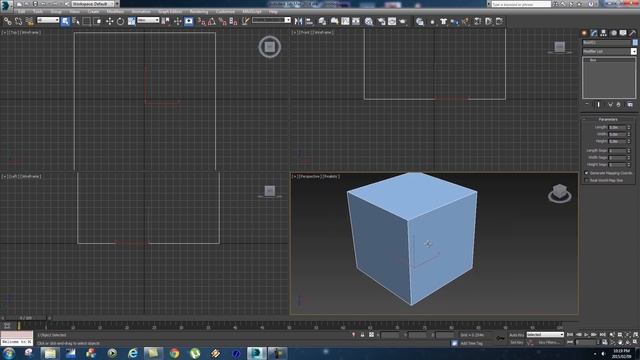Viewport: 640px width, 360px height.
Task: Open the MAXScript menu
Action: pos(252,11)
